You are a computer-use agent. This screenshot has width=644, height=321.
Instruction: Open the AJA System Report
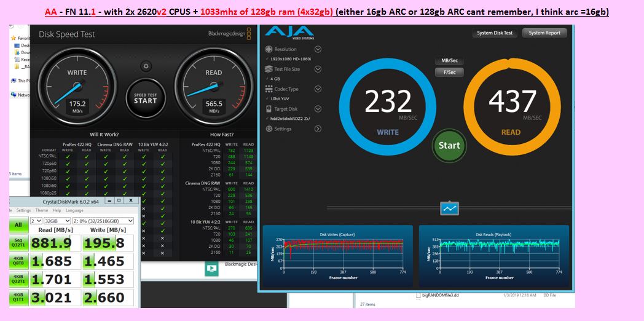click(x=544, y=33)
